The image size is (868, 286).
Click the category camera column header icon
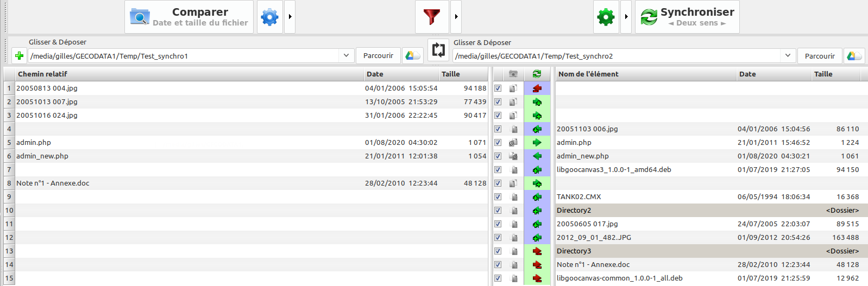[x=513, y=74]
